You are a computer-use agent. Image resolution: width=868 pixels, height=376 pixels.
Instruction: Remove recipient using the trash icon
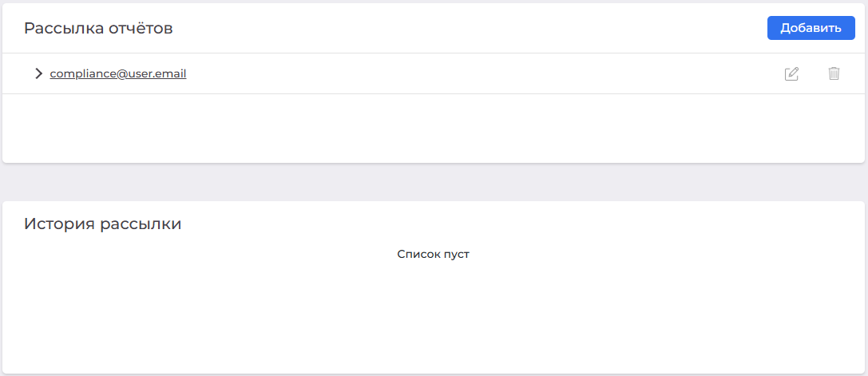click(x=834, y=73)
